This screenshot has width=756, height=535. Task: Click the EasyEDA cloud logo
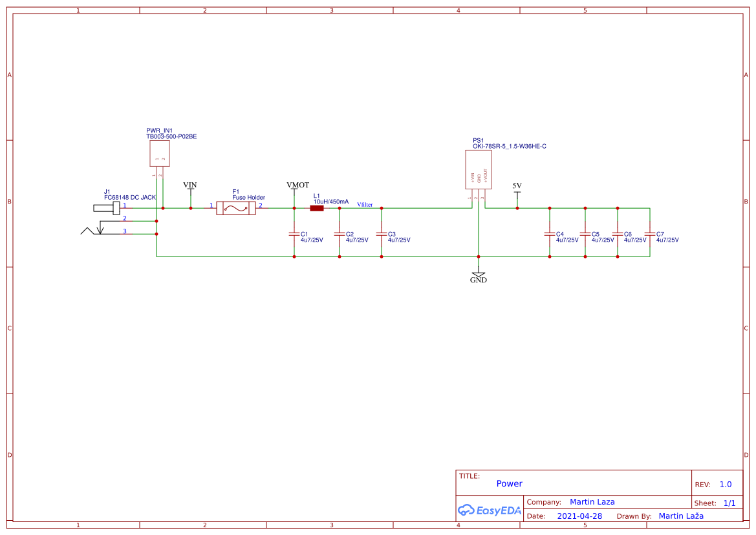pyautogui.click(x=490, y=510)
